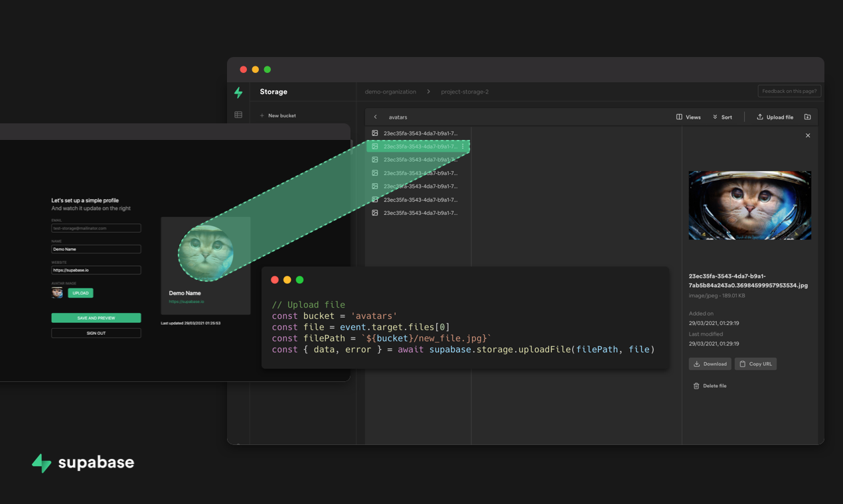Screen dimensions: 843x504
Task: Delete file from the preview panel
Action: 710,386
